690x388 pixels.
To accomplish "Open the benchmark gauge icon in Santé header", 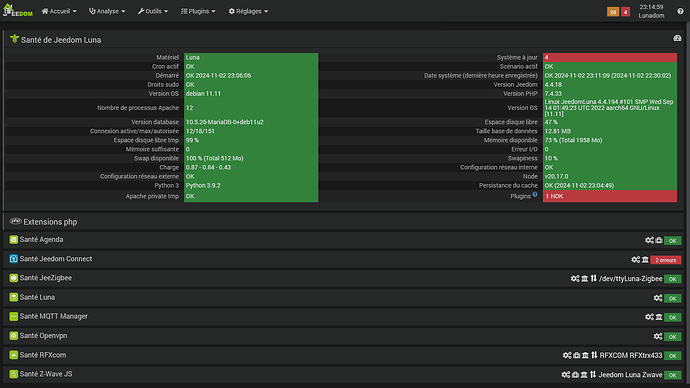I will click(x=677, y=38).
